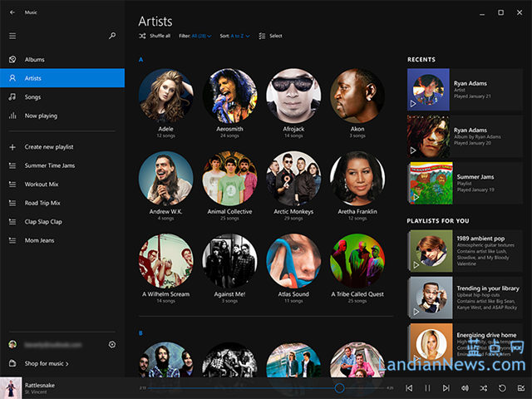
Task: Open the Andrew W.K. artist thumbnail
Action: click(x=166, y=179)
